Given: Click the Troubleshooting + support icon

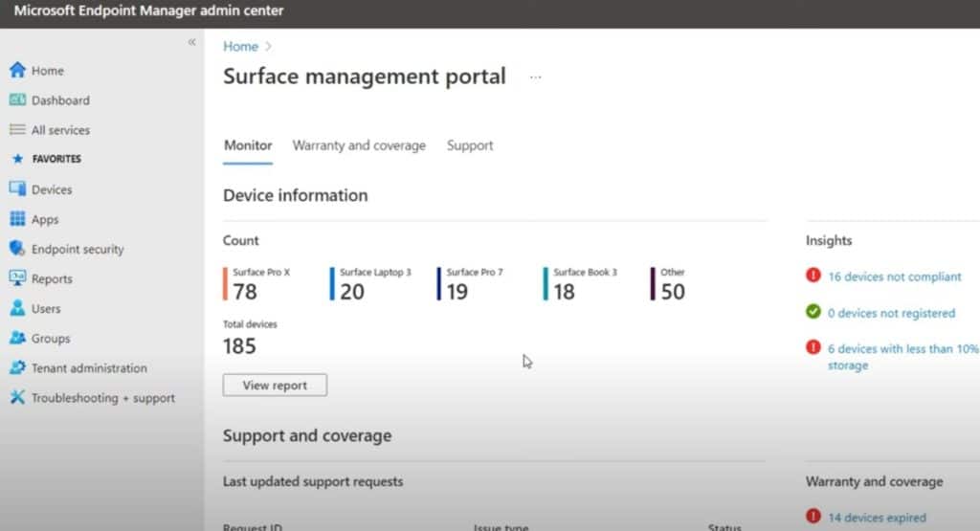Looking at the screenshot, I should click(17, 397).
